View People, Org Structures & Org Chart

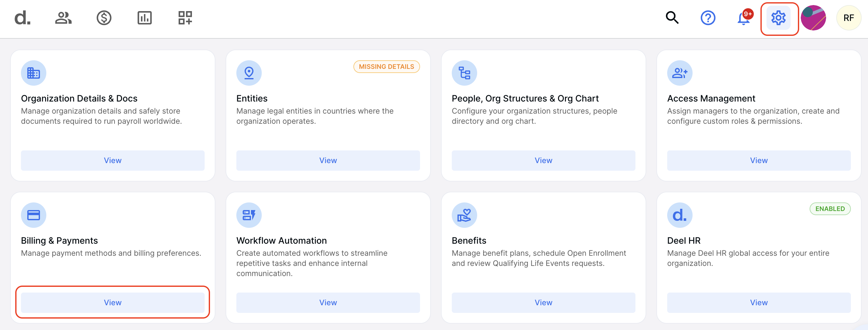pos(543,161)
